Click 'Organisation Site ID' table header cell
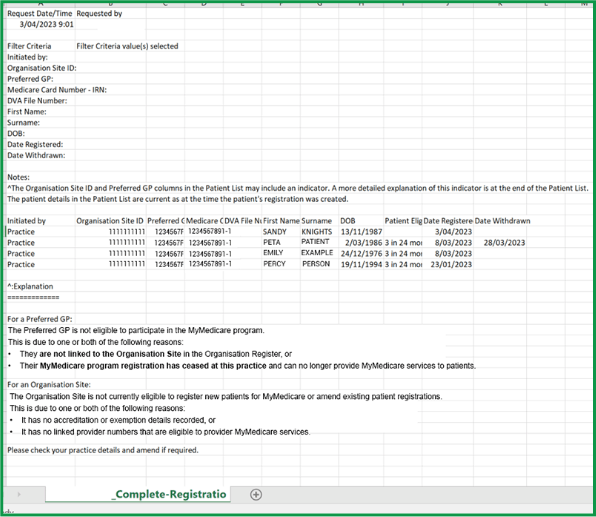The width and height of the screenshot is (596, 517). coord(110,221)
